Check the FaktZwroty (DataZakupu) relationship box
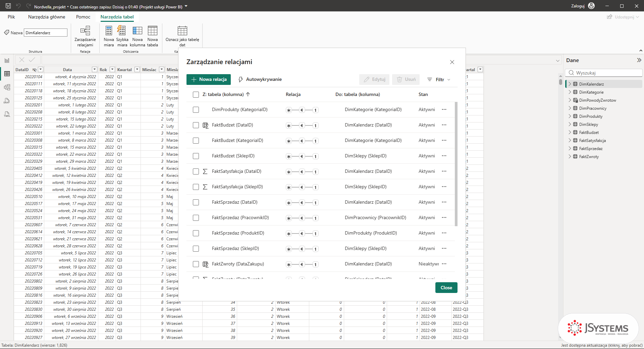The image size is (644, 349). pos(196,264)
